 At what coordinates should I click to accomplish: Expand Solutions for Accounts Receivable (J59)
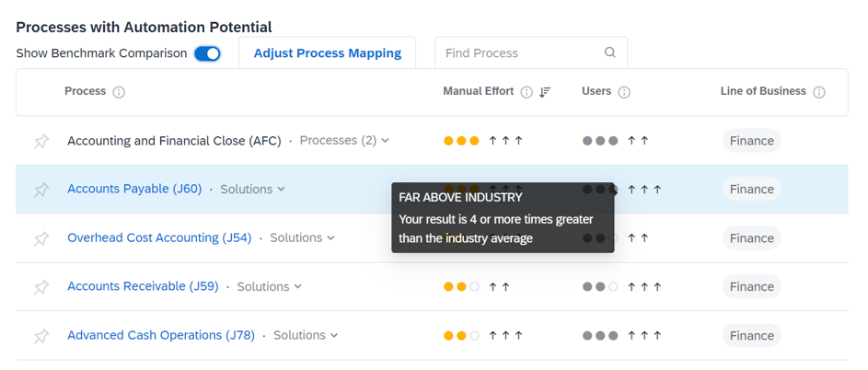270,286
